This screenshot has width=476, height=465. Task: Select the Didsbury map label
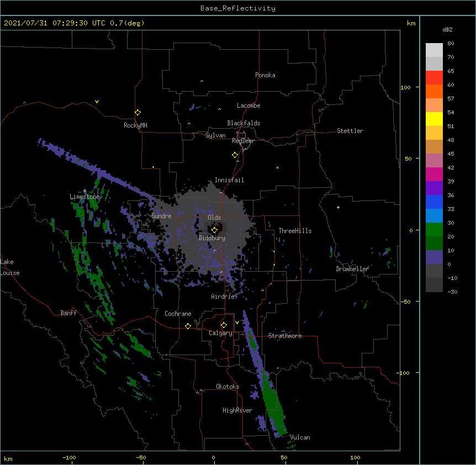coord(211,238)
